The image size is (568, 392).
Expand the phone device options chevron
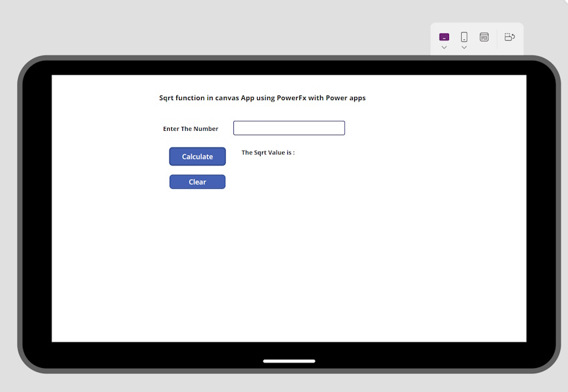(464, 47)
